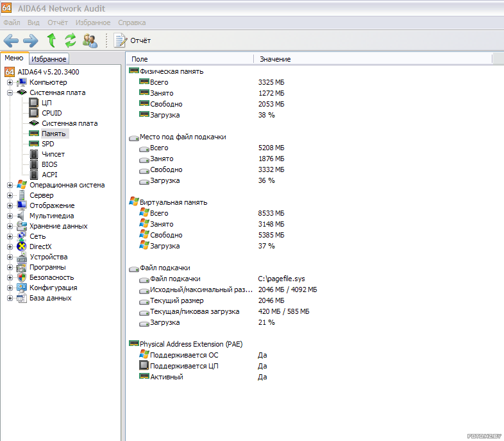This screenshot has height=441, width=504.
Task: Click the Сервер tower icon
Action: tap(22, 195)
